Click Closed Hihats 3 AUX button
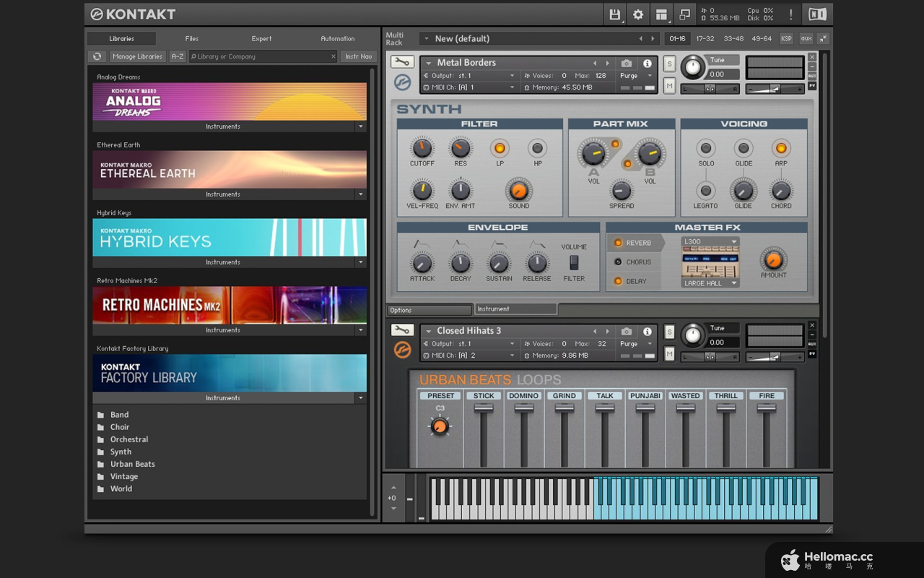This screenshot has width=924, height=578. point(812,344)
